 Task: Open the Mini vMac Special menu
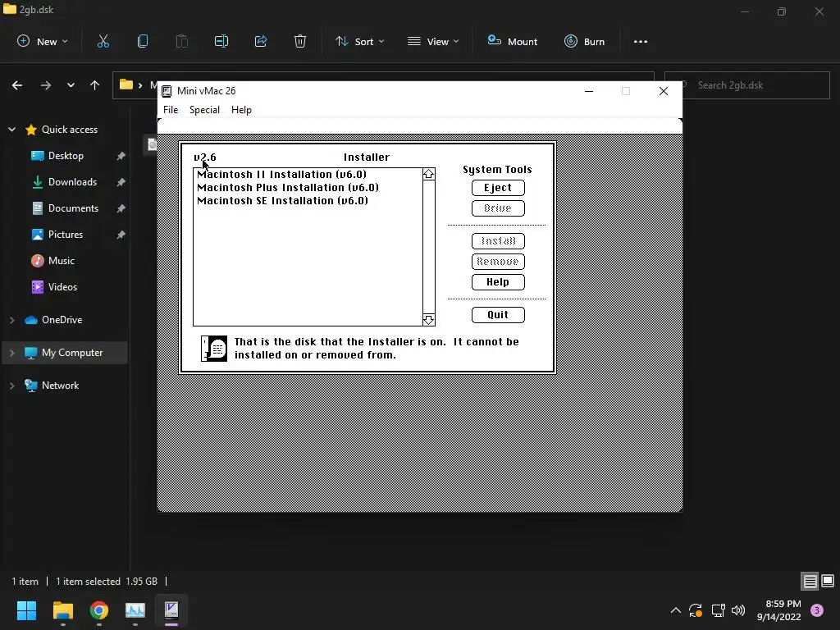click(204, 109)
